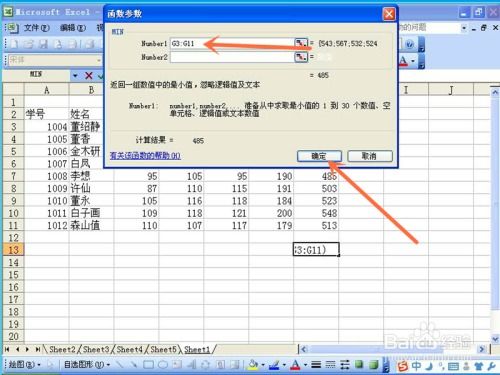
Task: Close the 函数参数 dialog
Action: pos(389,14)
